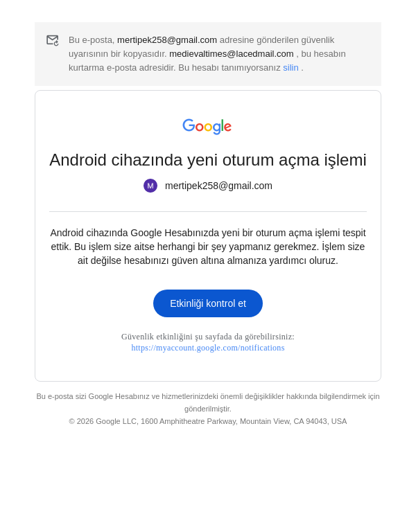Click medievaltimes@lacedmail.com recovery address

[232, 54]
